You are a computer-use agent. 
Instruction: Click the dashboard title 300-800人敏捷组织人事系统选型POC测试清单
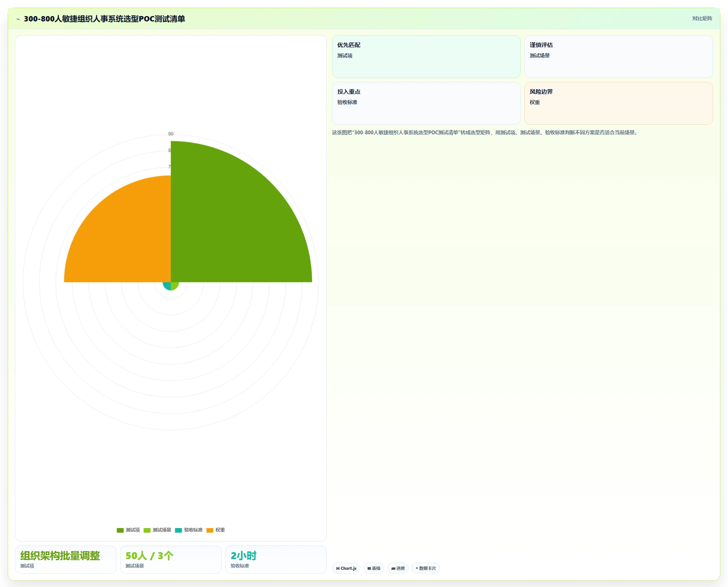point(104,19)
